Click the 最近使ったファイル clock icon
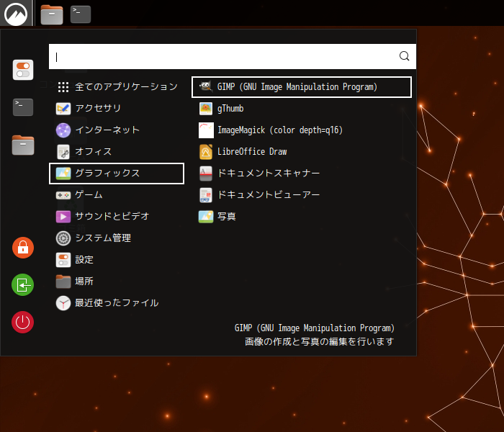The width and height of the screenshot is (504, 432). pos(63,303)
